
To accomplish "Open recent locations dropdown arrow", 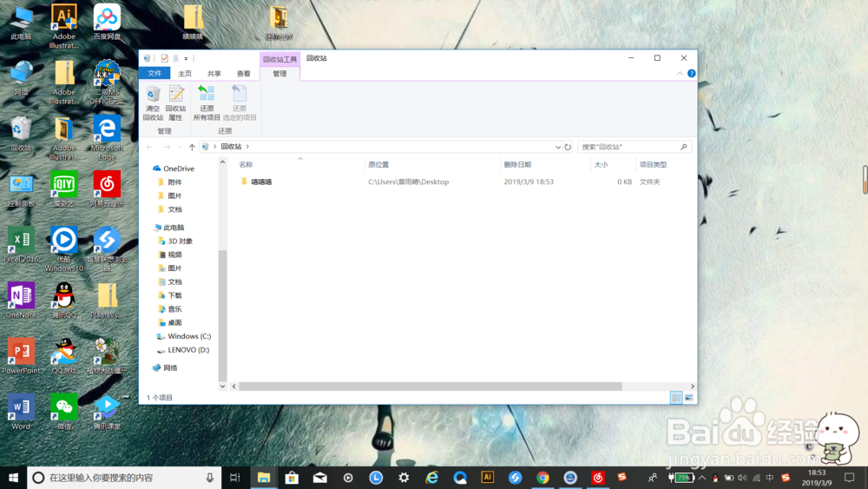I will click(181, 148).
